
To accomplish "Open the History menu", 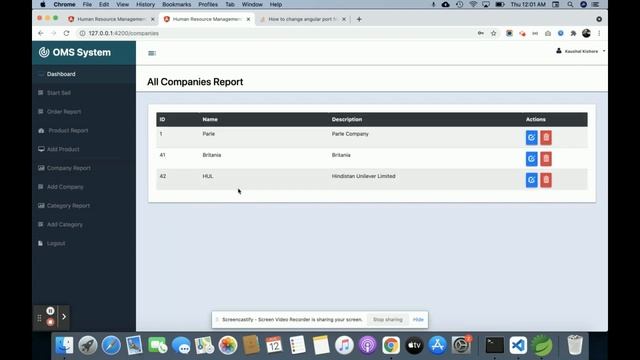I will click(145, 4).
